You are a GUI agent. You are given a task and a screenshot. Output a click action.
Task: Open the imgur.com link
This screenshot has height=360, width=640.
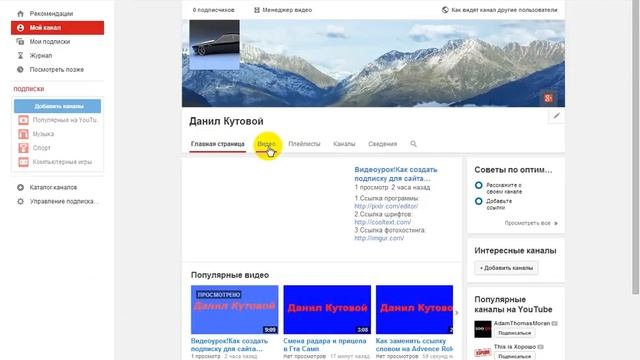(x=379, y=238)
